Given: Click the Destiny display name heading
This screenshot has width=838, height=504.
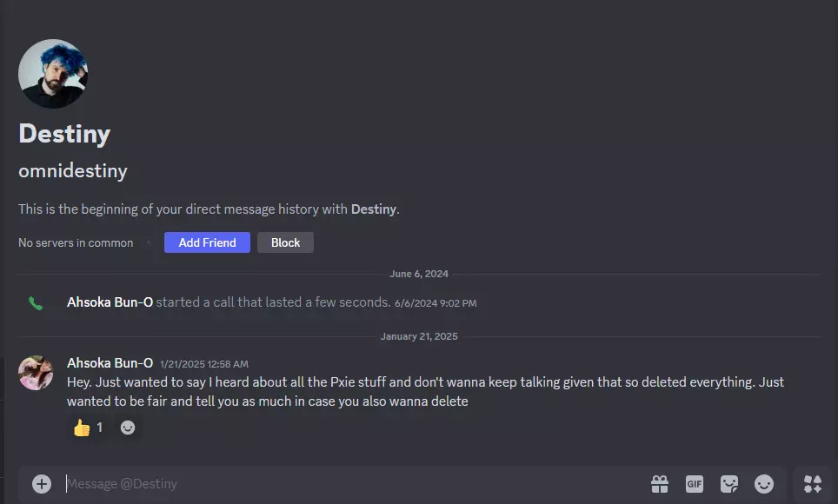Looking at the screenshot, I should (64, 134).
